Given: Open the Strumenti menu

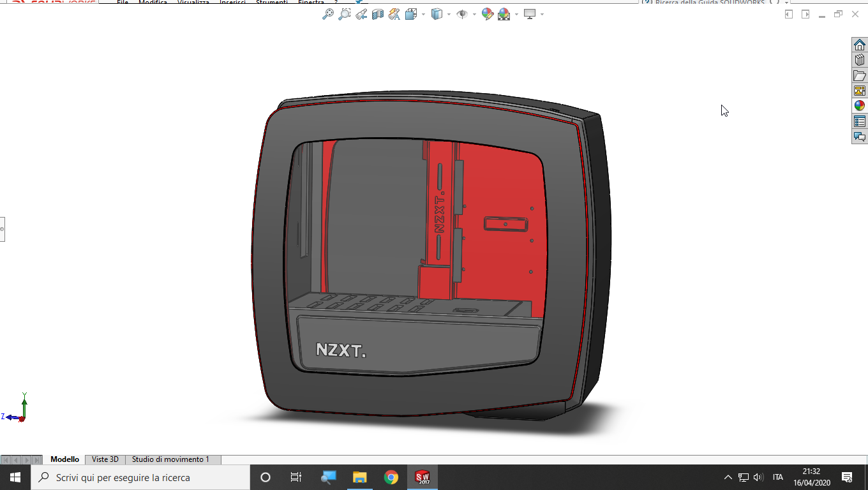Looking at the screenshot, I should coord(271,2).
